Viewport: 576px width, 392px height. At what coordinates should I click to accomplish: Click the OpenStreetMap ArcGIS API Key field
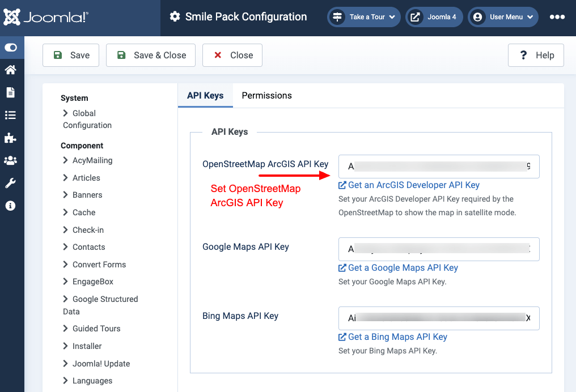(x=439, y=167)
